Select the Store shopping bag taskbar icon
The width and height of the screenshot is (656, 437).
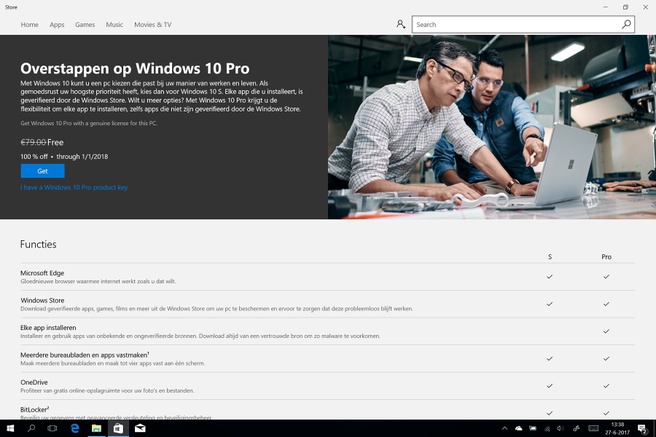coord(118,428)
